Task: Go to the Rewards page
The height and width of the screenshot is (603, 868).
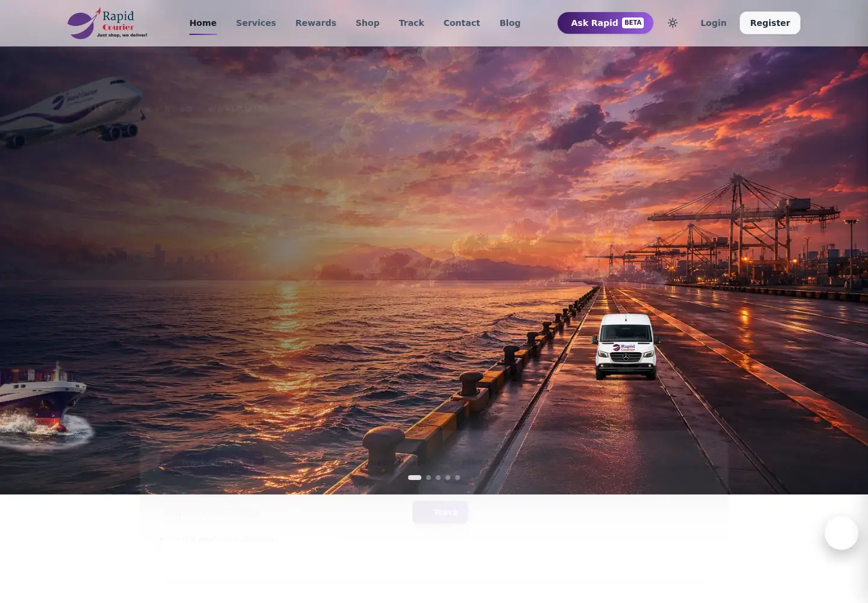Action: point(316,23)
